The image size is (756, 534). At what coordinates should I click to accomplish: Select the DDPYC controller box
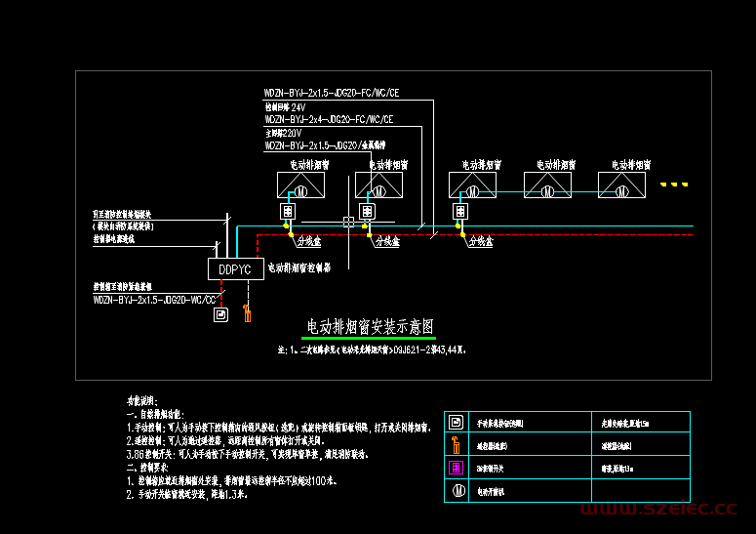[236, 268]
